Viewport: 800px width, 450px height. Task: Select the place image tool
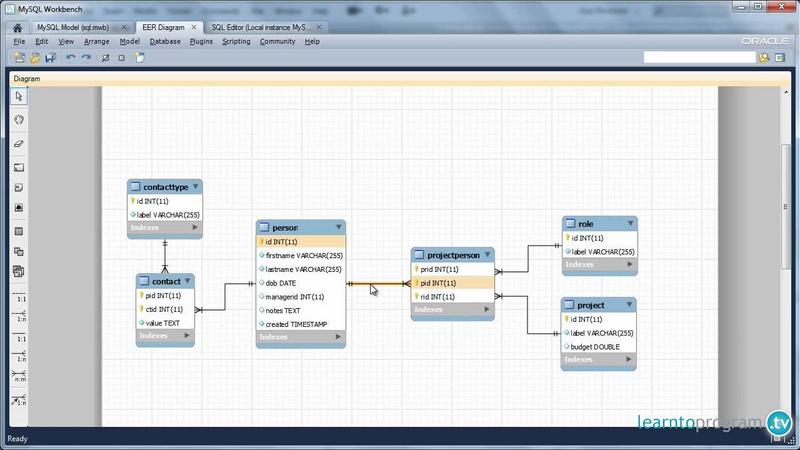point(19,208)
